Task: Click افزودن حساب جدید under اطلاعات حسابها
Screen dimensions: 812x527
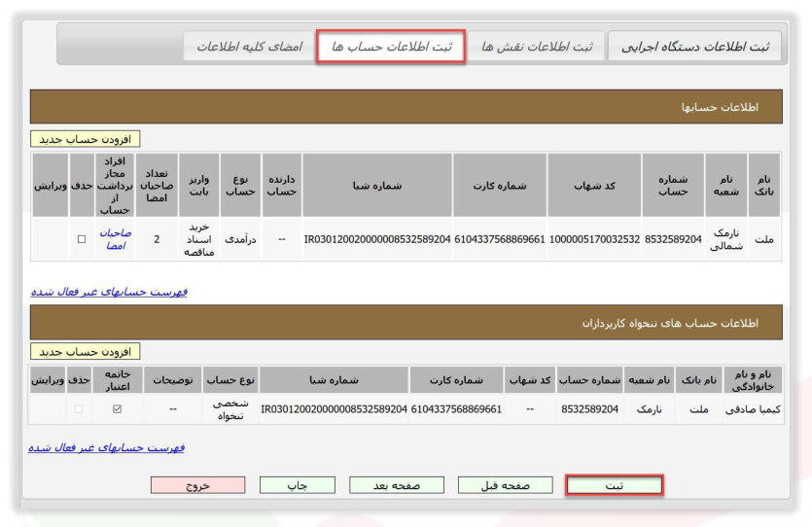Action: 85,139
